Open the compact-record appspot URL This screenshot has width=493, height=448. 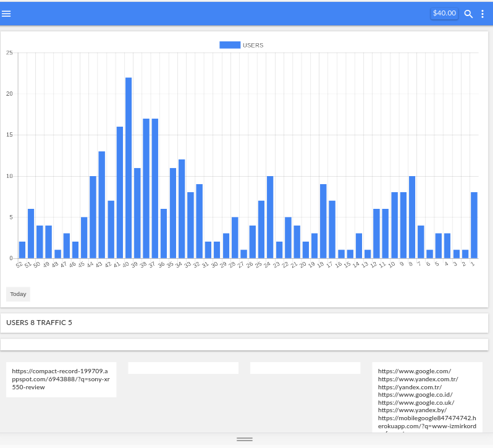point(61,379)
